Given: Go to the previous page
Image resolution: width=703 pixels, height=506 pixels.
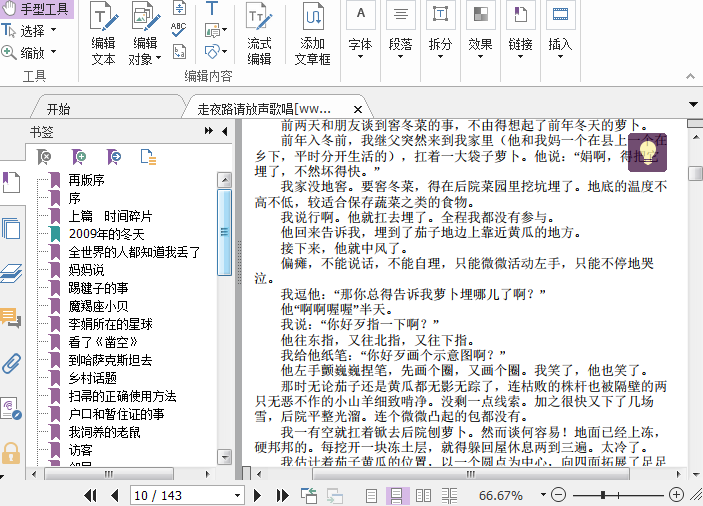Looking at the screenshot, I should 115,495.
